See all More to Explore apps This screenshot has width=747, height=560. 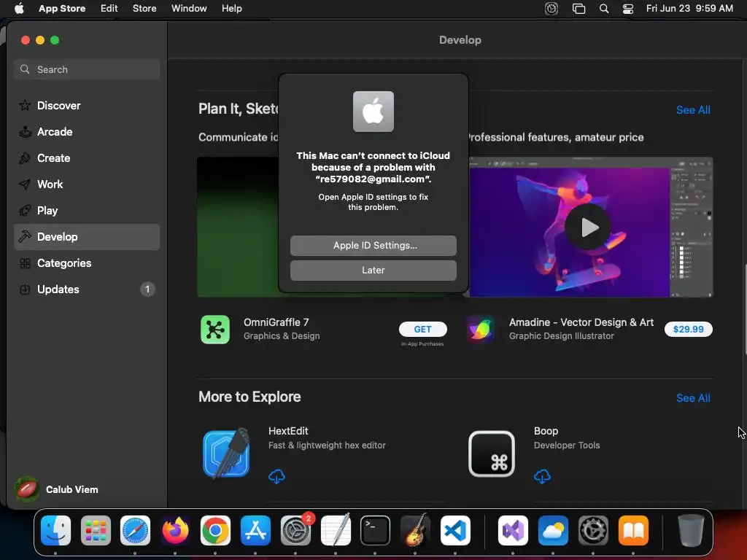(x=693, y=398)
